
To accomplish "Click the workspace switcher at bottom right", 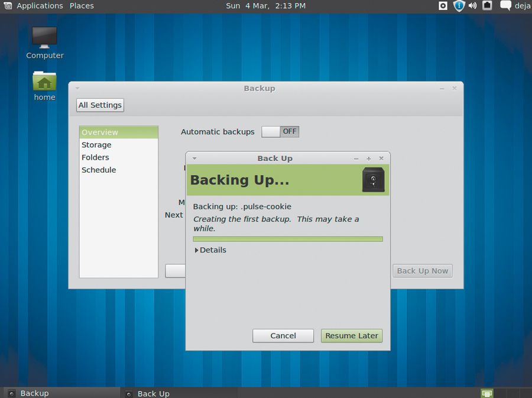I will 486,393.
